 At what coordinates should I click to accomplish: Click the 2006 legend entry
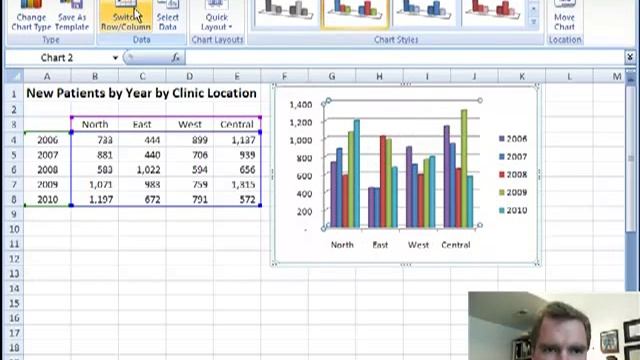point(513,139)
